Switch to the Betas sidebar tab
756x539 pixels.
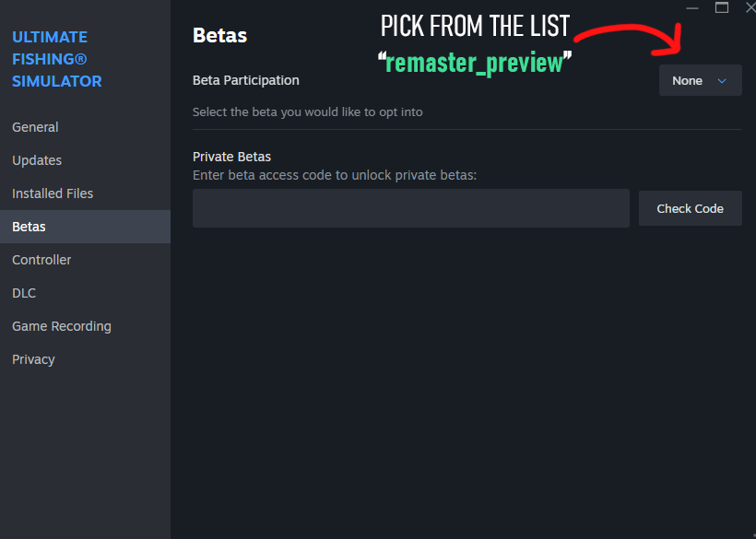click(29, 227)
